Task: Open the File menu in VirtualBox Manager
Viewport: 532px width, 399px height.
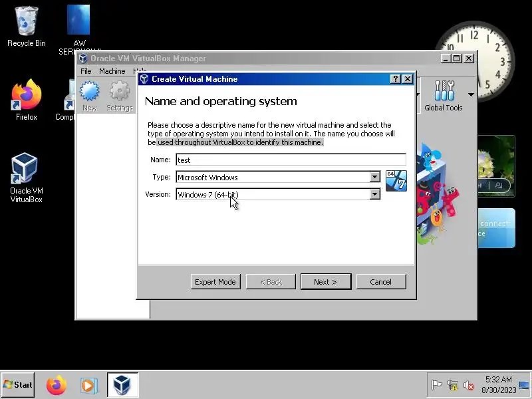Action: click(x=86, y=71)
